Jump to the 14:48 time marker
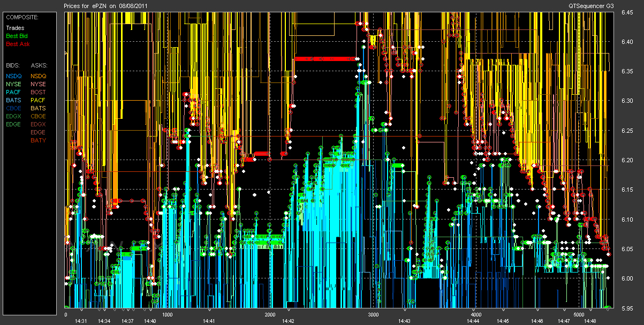This screenshot has width=644, height=325. [x=590, y=321]
